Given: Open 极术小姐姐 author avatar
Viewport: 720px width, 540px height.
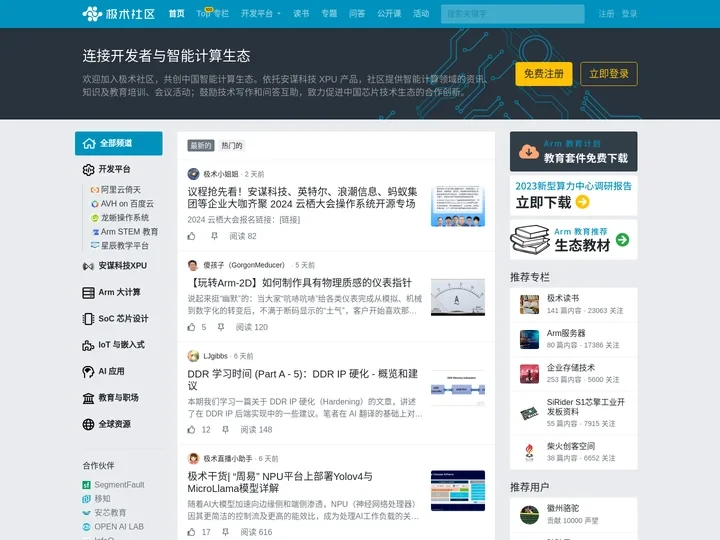Looking at the screenshot, I should pyautogui.click(x=193, y=174).
